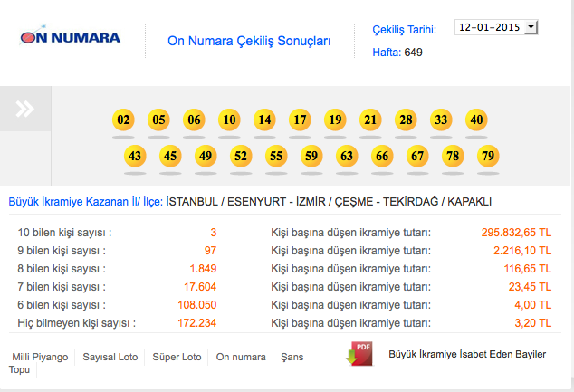Click the double chevron arrow icon

(x=24, y=109)
